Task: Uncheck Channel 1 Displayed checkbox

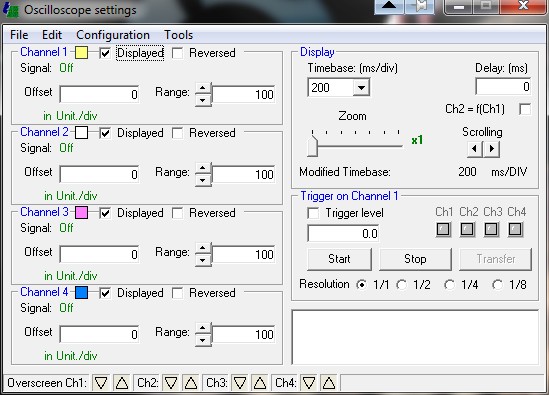Action: coord(105,53)
